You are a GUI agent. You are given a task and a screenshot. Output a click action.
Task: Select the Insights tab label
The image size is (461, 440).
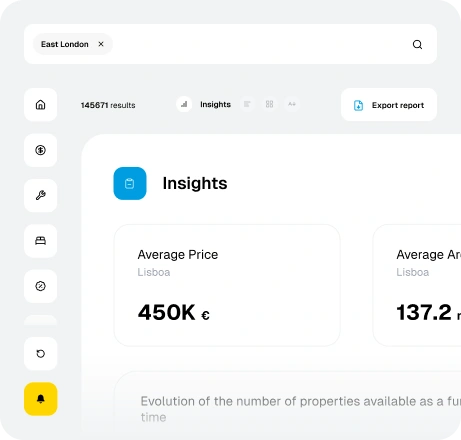pyautogui.click(x=215, y=104)
